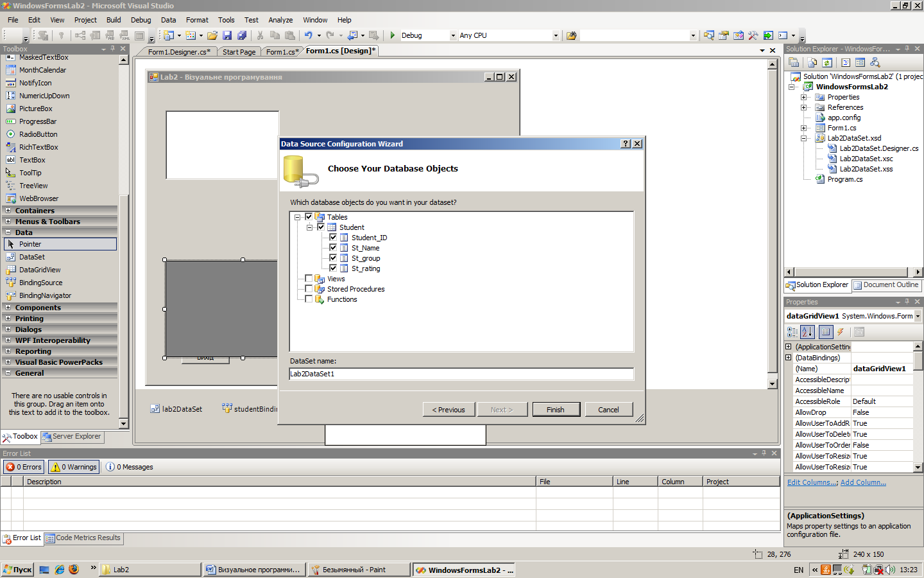This screenshot has width=924, height=578.
Task: Click Toolbox scroll up arrow
Action: [x=123, y=60]
